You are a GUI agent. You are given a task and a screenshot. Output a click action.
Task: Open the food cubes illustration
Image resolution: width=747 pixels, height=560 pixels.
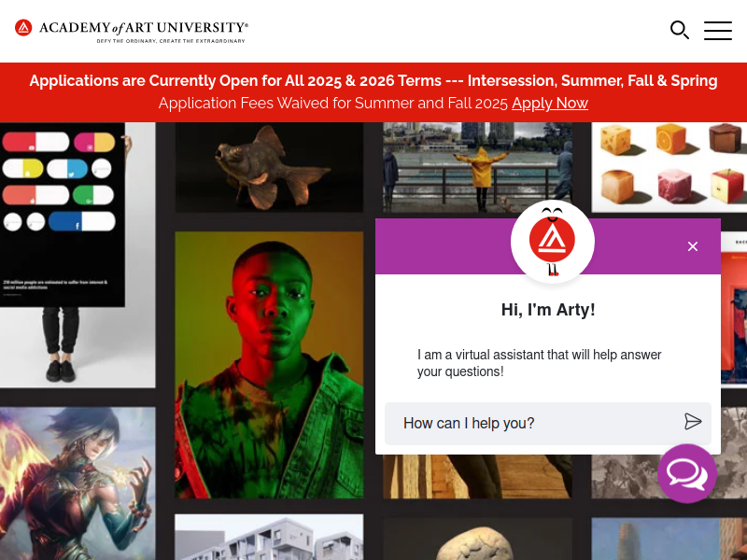click(669, 167)
